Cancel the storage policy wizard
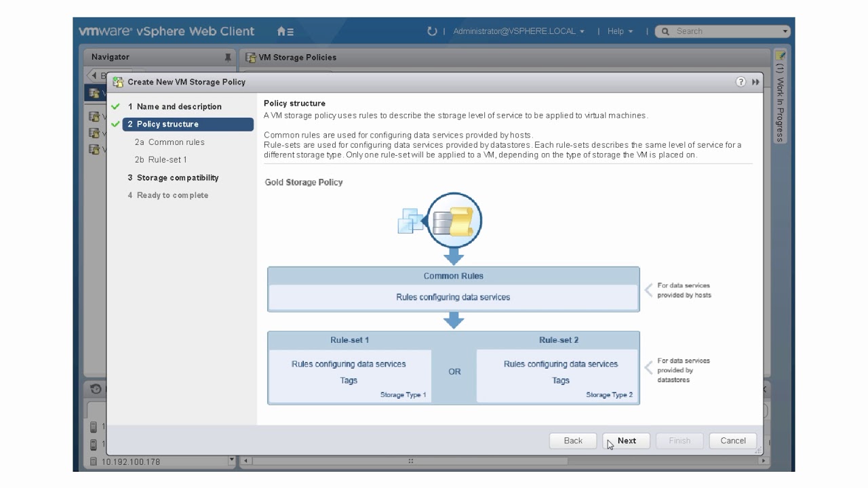Screen dimensions: 868x488 point(732,441)
